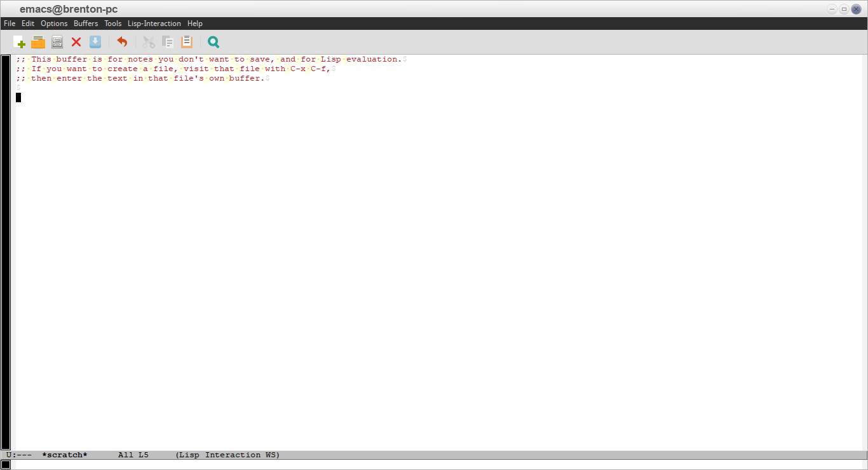Image resolution: width=868 pixels, height=470 pixels.
Task: Click the Cut scissors icon
Action: click(x=149, y=43)
